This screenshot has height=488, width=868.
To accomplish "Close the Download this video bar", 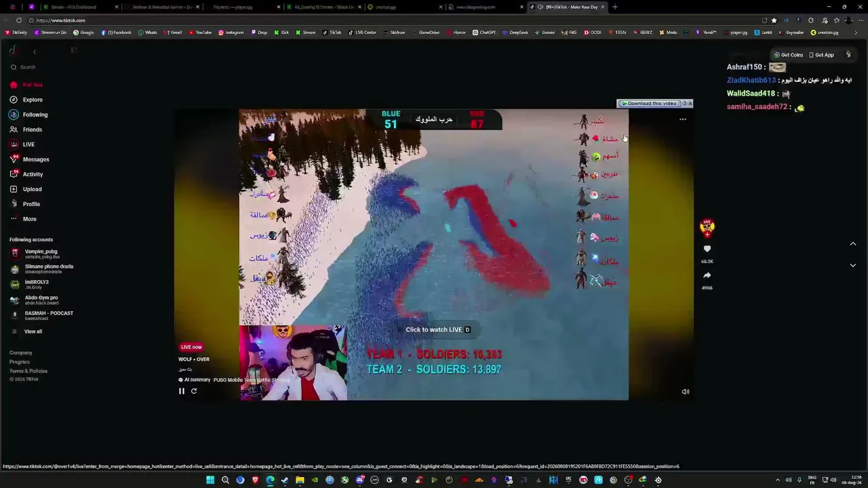I will [x=690, y=104].
